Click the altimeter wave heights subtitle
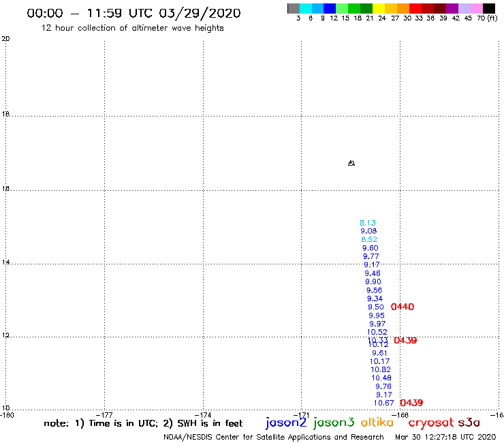Image resolution: width=504 pixels, height=443 pixels. point(132,28)
